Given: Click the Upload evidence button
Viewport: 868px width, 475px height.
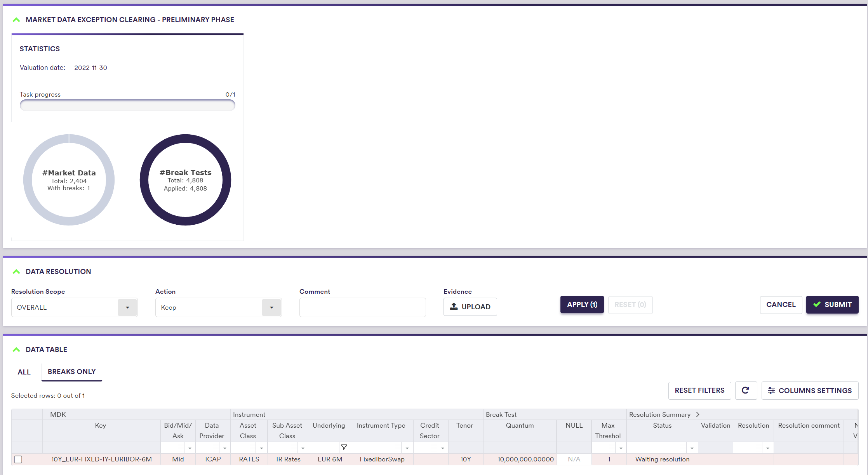Looking at the screenshot, I should pyautogui.click(x=470, y=307).
